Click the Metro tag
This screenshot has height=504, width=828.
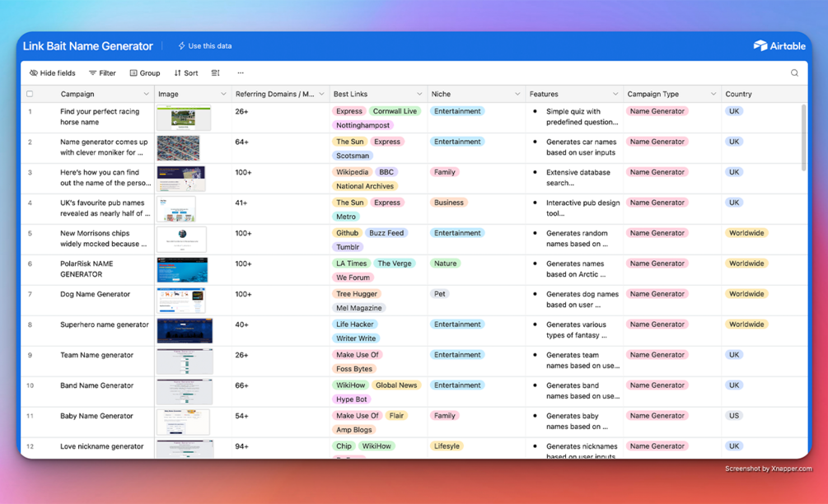346,217
